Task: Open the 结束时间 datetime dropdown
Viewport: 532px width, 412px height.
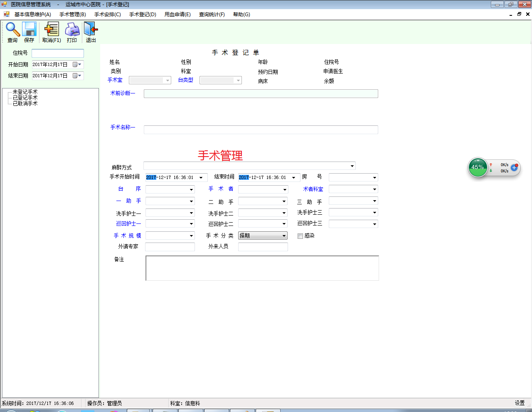Action: [x=294, y=178]
